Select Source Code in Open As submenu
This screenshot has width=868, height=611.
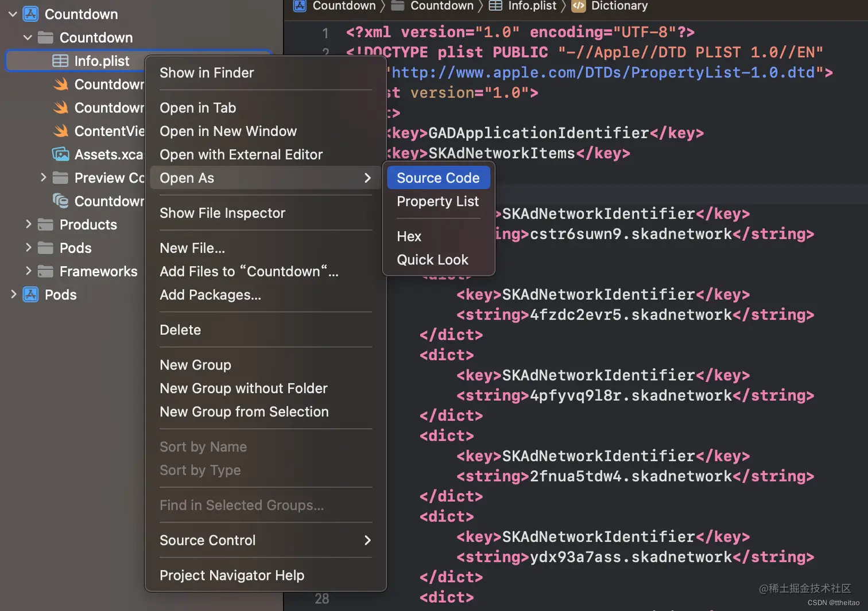[439, 178]
